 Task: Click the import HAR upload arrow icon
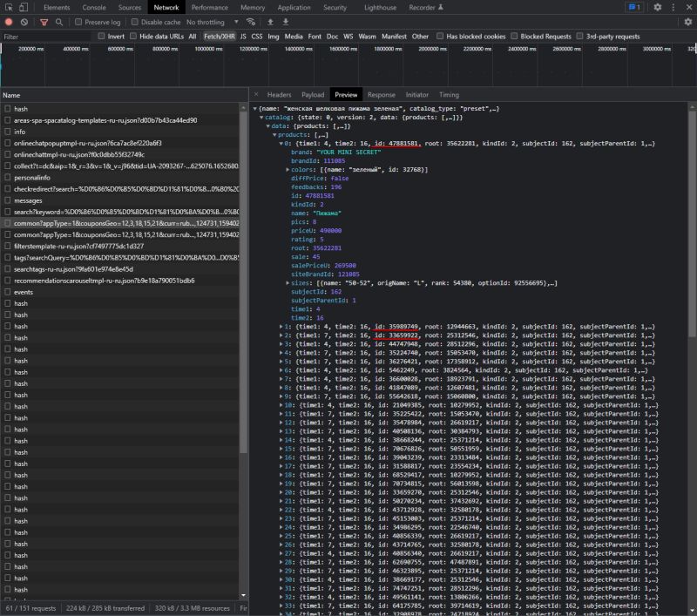270,22
